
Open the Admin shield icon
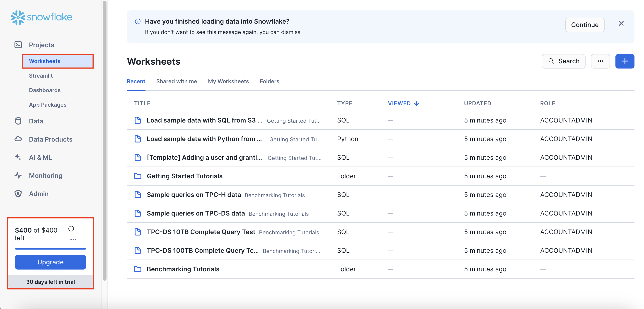pyautogui.click(x=18, y=194)
